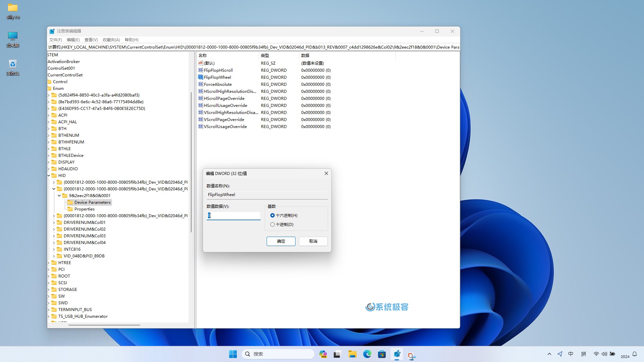Screen dimensions: 644x362
Task: Select the ACPI_HAL tree item
Action: pos(67,122)
